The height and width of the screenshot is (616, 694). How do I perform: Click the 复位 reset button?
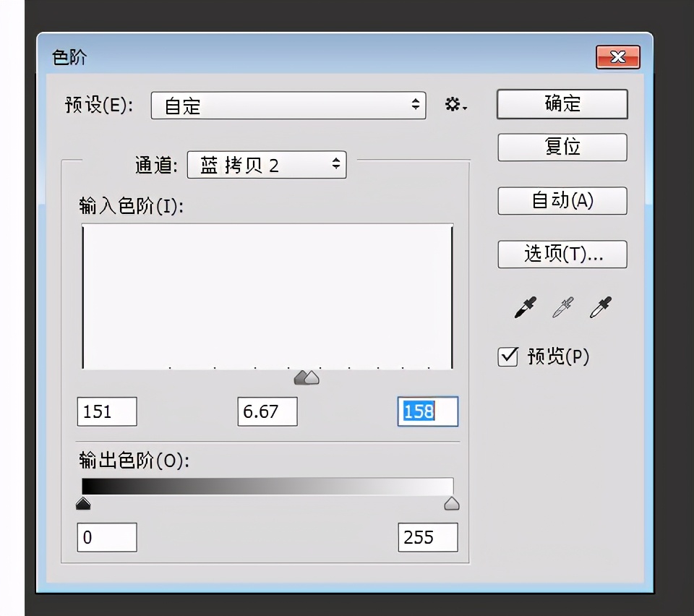tap(562, 147)
